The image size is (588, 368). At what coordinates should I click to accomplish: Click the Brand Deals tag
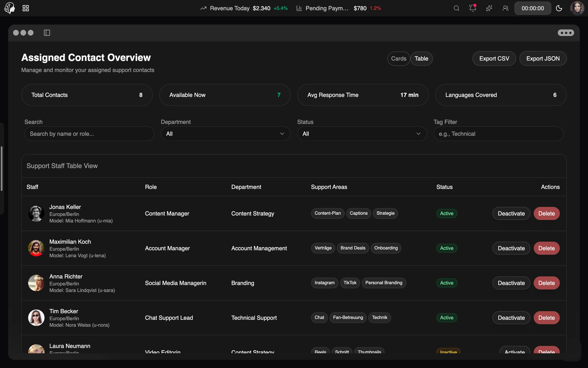coord(353,248)
